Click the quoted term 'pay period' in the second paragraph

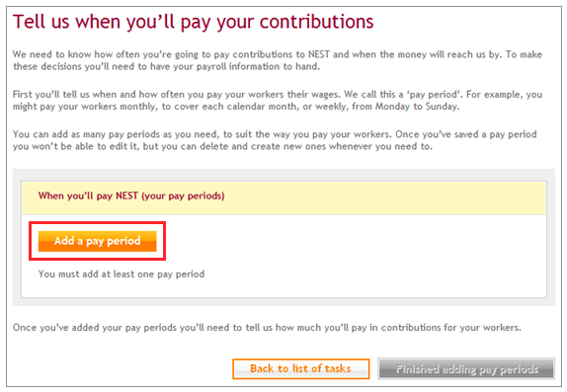pos(435,95)
